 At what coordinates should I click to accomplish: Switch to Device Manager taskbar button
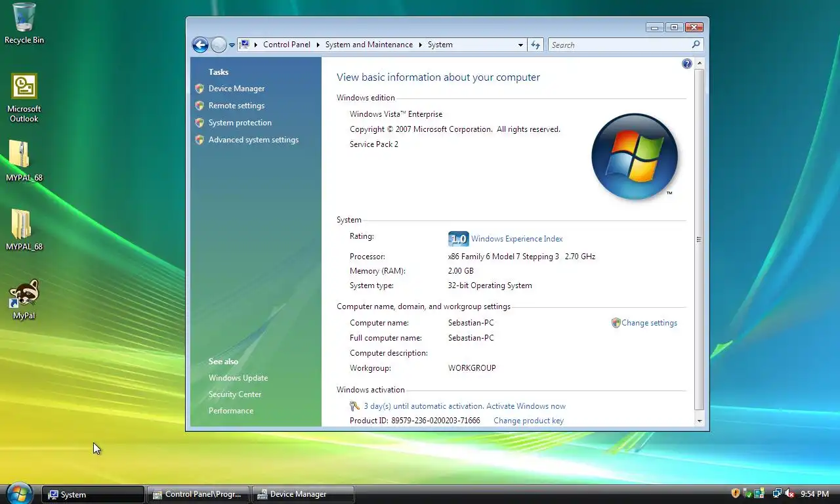coord(303,494)
